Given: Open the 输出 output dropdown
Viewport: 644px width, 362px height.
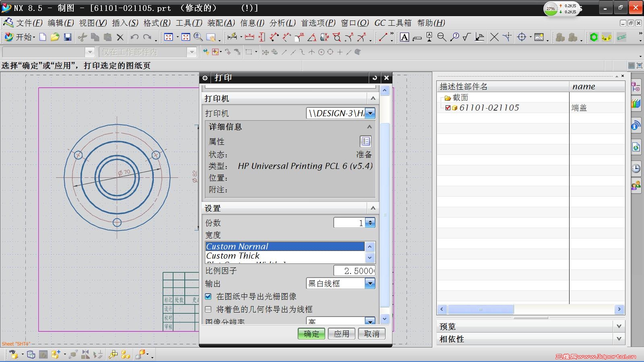Looking at the screenshot, I should point(370,284).
